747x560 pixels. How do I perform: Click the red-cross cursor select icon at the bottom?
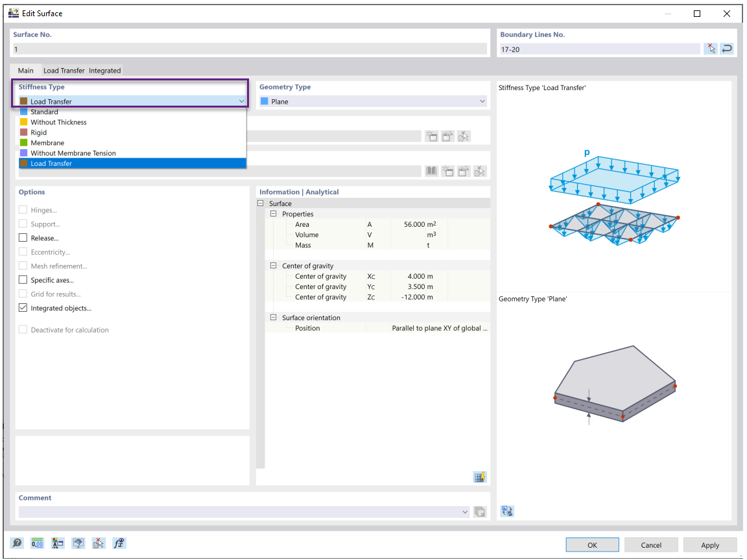99,543
